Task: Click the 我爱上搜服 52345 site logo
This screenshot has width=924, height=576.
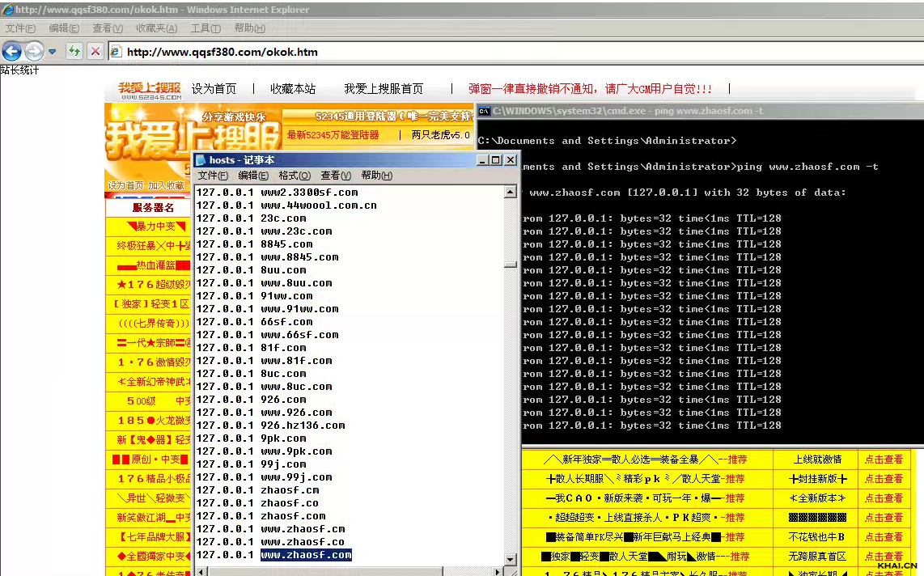Action: coord(150,90)
